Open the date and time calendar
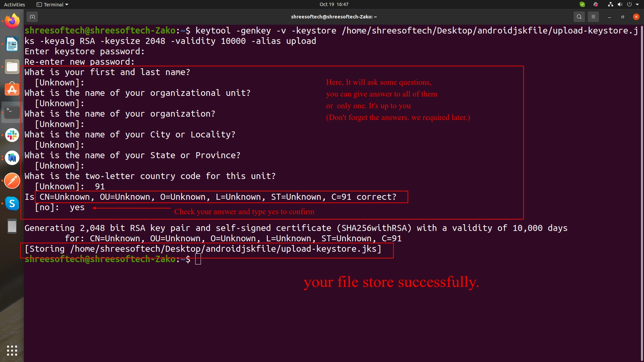644x362 pixels. click(x=334, y=4)
